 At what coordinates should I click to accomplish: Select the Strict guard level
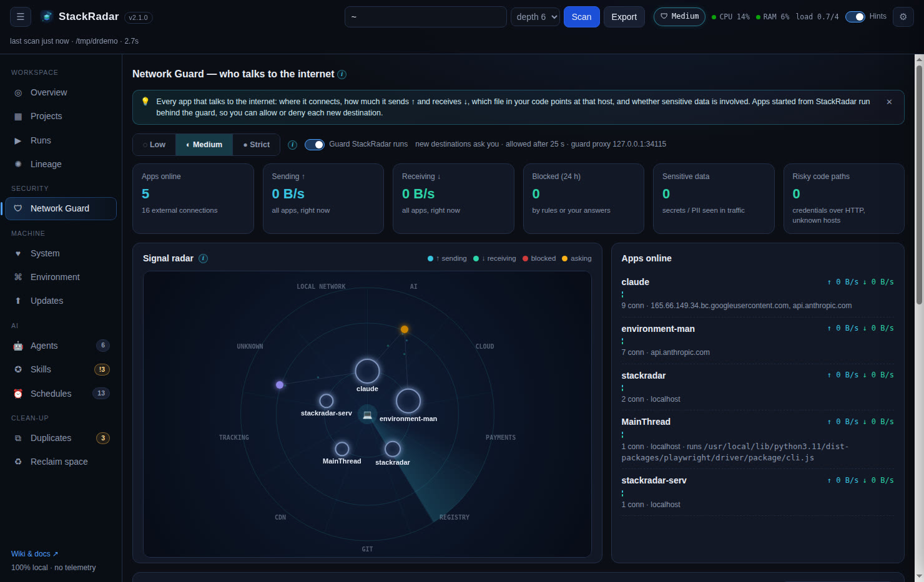coord(257,145)
